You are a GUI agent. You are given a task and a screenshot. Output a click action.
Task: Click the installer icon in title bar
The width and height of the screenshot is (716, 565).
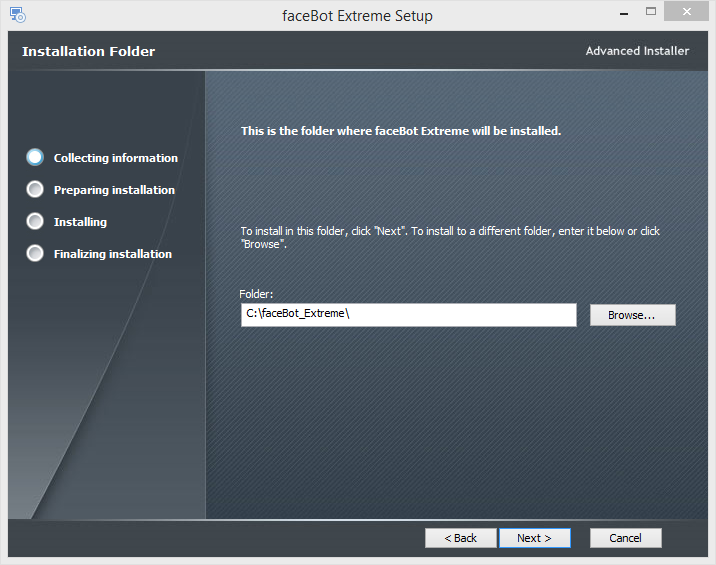pos(18,15)
